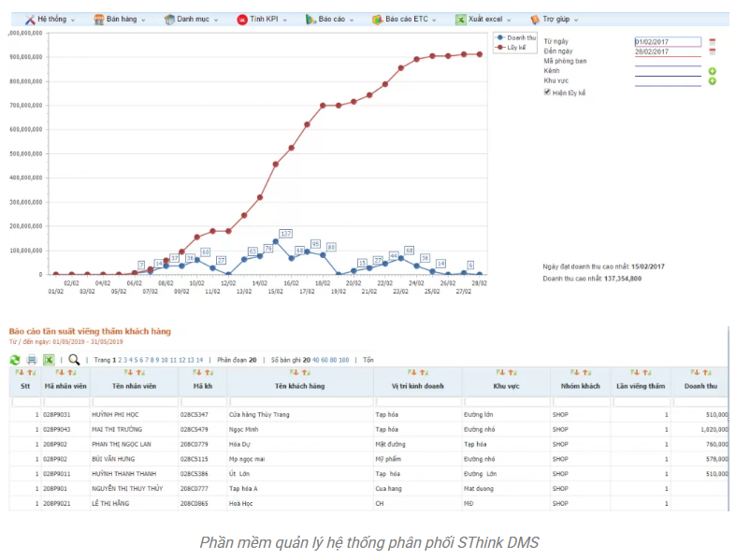
Task: Expand the Danh mục dropdown menu
Action: [188, 19]
